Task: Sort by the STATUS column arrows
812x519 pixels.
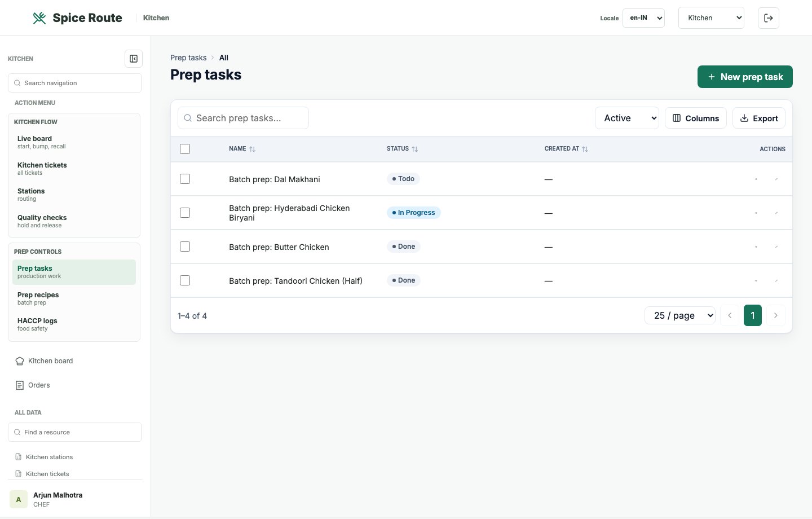Action: (x=415, y=149)
